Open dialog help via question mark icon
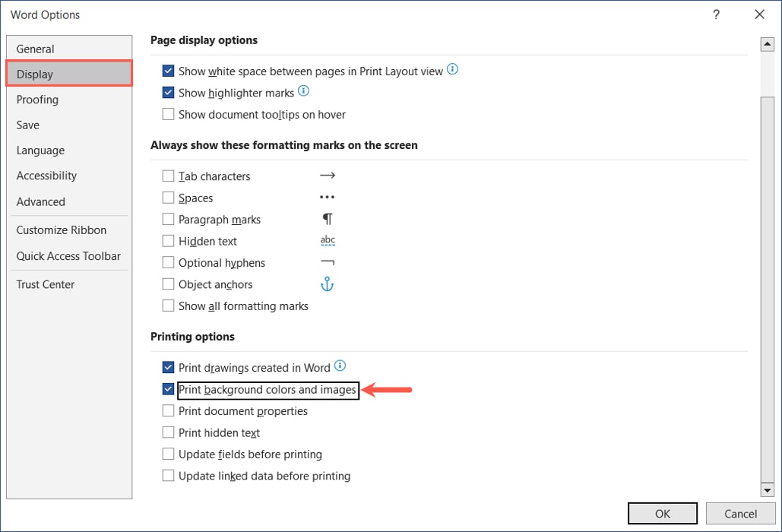The width and height of the screenshot is (782, 532). pyautogui.click(x=715, y=14)
